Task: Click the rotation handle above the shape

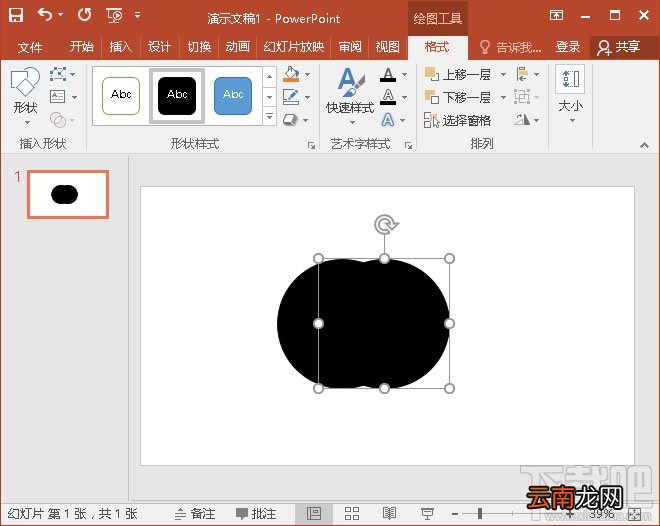Action: tap(386, 224)
